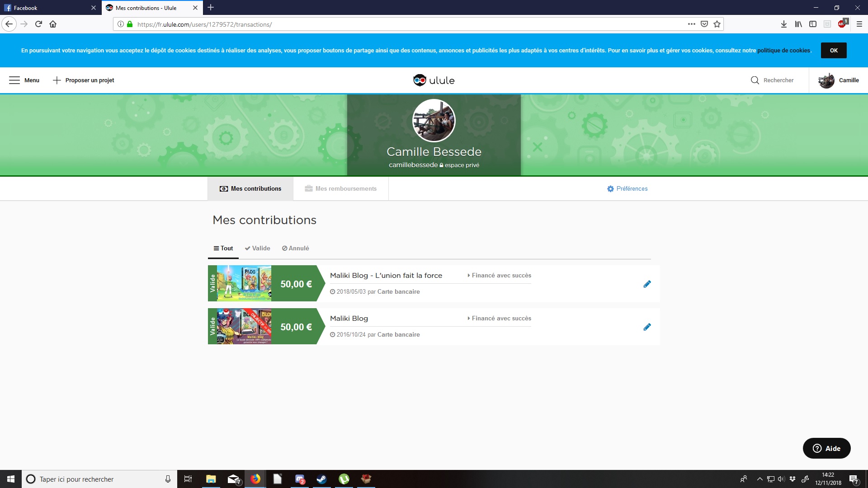The height and width of the screenshot is (488, 868).
Task: Filter contributions by Annulé
Action: pyautogui.click(x=295, y=249)
